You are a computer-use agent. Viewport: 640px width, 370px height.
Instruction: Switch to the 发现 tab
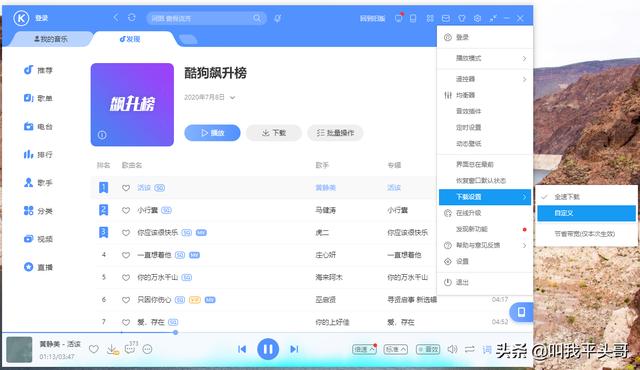click(130, 39)
